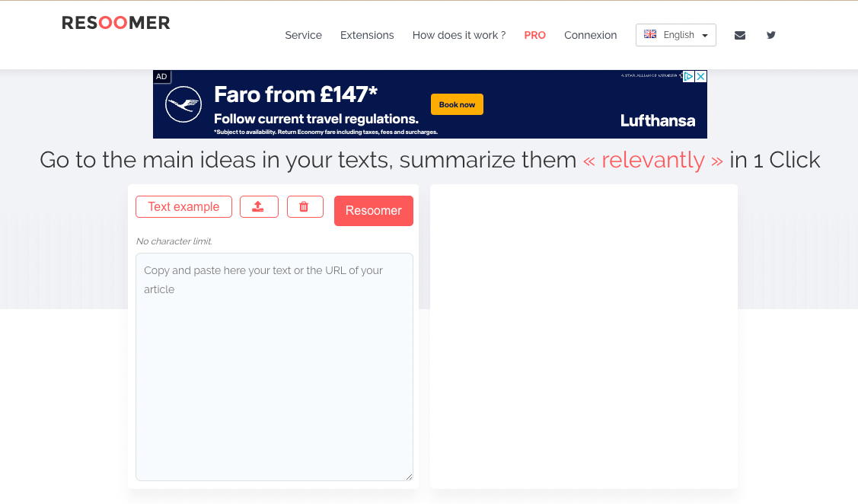Go to the Connexion page

click(x=590, y=35)
